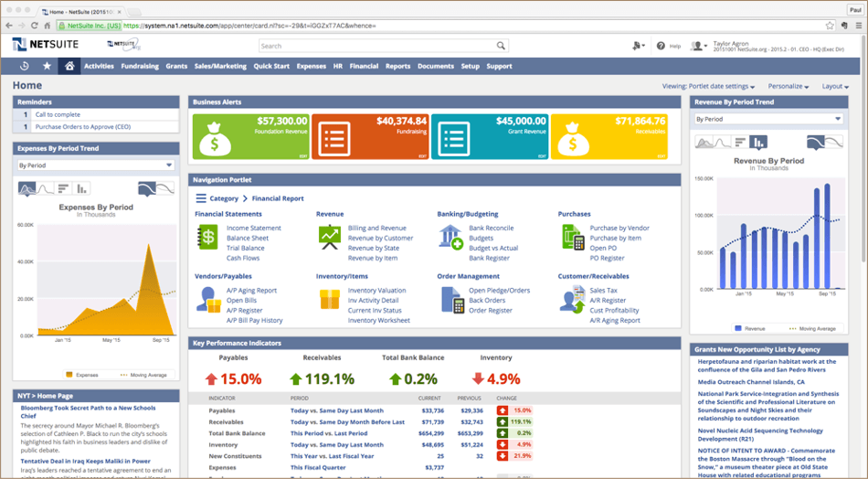Open the Help question mark icon
The width and height of the screenshot is (868, 479).
(x=661, y=46)
